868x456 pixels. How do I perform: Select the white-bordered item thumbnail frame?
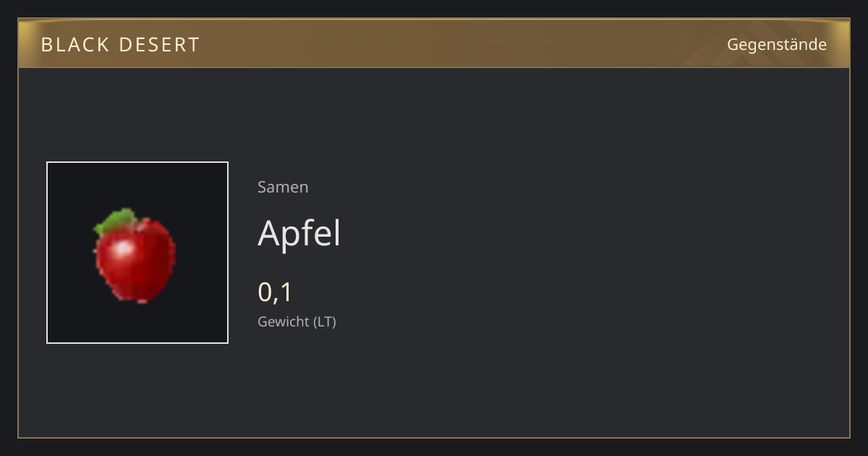[x=137, y=253]
